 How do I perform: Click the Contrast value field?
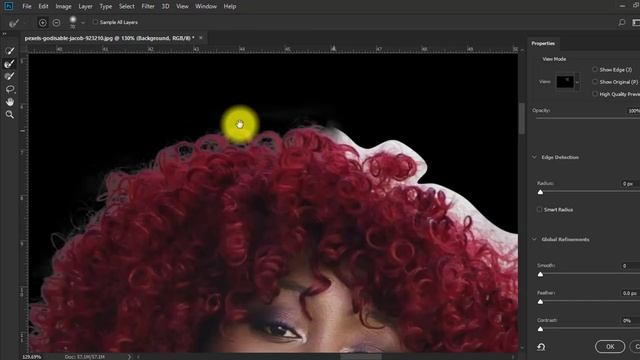(630, 320)
